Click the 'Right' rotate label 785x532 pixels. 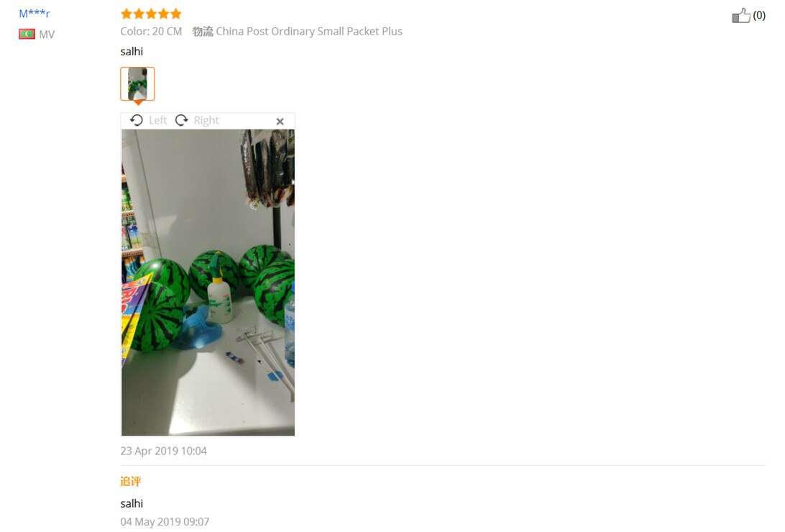point(206,120)
